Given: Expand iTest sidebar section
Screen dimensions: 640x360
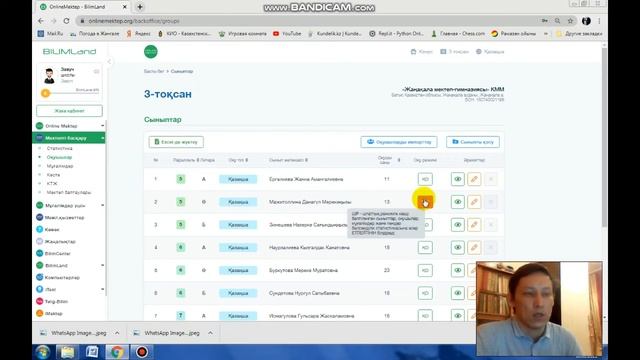Looking at the screenshot, I should click(x=102, y=289).
